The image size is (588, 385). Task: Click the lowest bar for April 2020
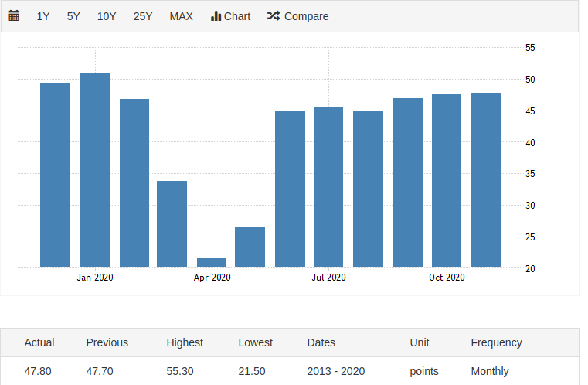click(x=212, y=263)
